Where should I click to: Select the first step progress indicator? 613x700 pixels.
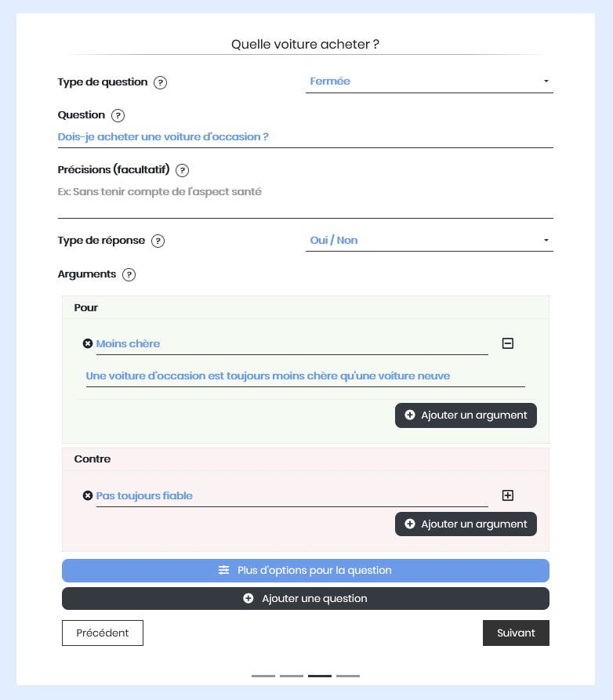pyautogui.click(x=263, y=676)
